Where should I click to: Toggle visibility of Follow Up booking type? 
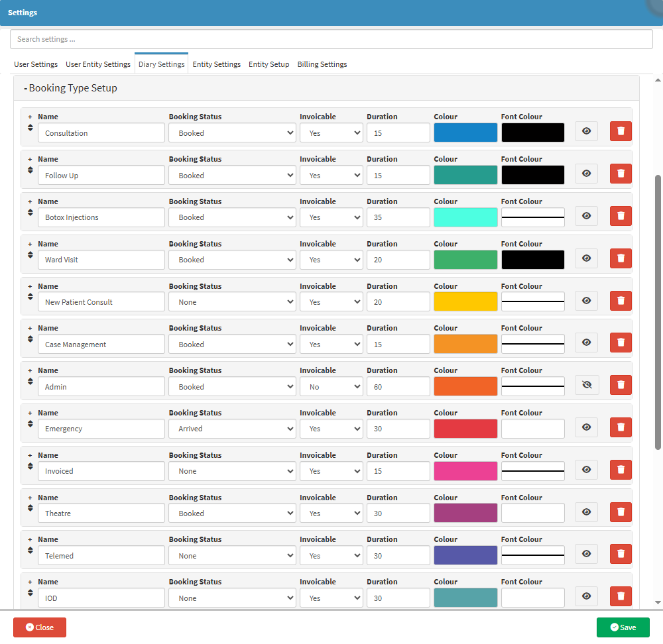586,173
